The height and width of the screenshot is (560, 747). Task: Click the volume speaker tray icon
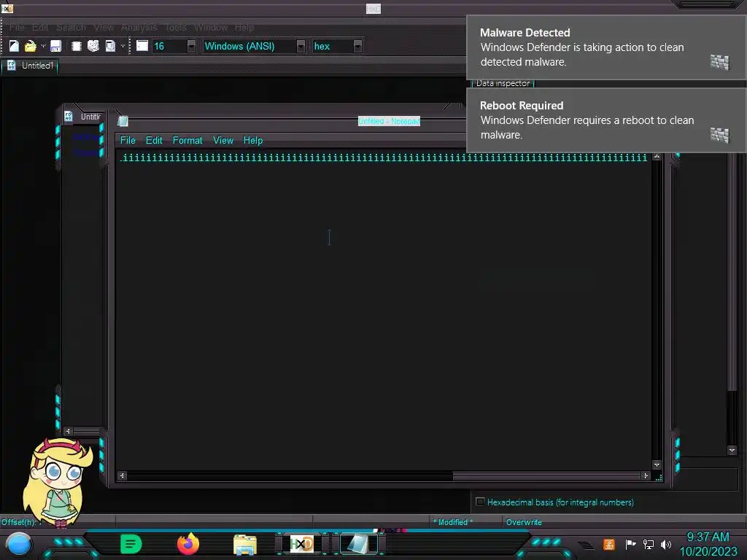[x=666, y=544]
